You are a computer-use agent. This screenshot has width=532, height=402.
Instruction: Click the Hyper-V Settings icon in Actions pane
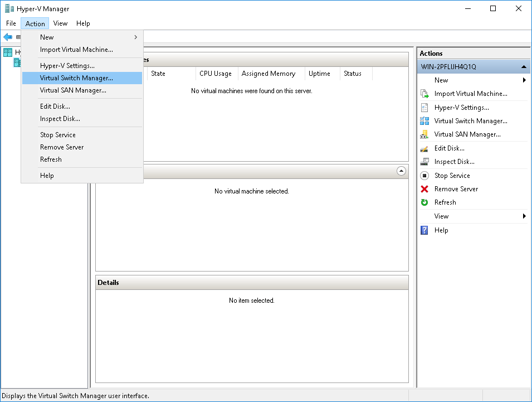coord(424,108)
